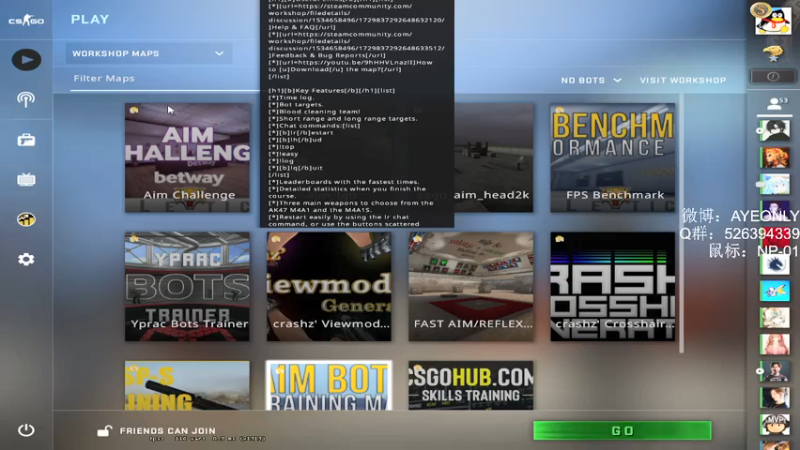Click the Visit Workshop link

point(683,80)
